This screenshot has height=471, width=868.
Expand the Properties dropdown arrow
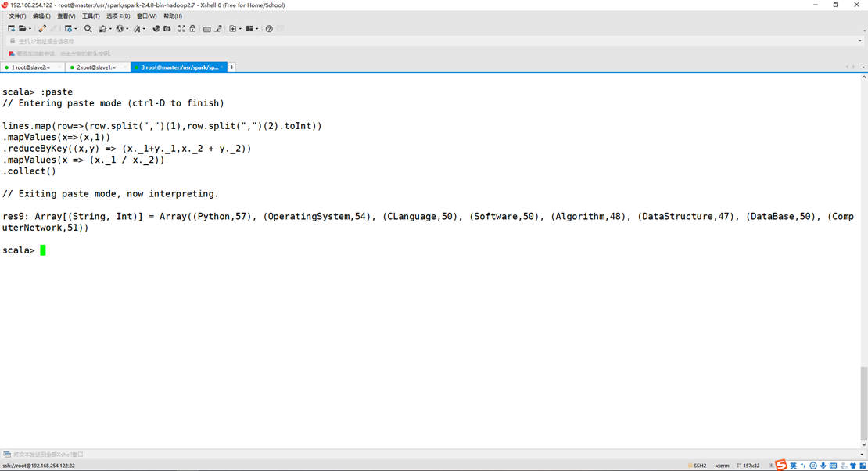pos(76,29)
